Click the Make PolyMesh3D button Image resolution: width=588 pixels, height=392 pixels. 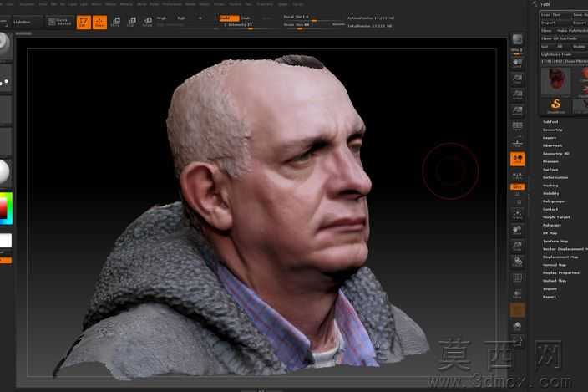point(572,31)
